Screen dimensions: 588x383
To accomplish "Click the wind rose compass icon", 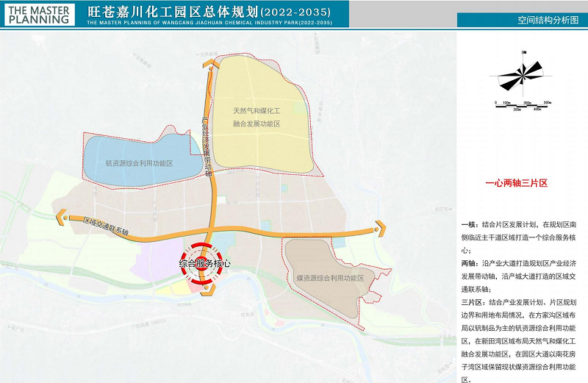I will click(523, 74).
